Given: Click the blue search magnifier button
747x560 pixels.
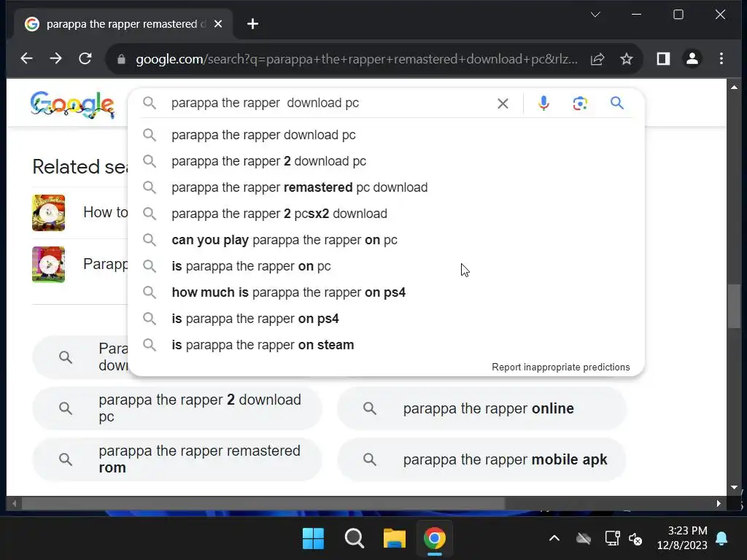Looking at the screenshot, I should (617, 103).
